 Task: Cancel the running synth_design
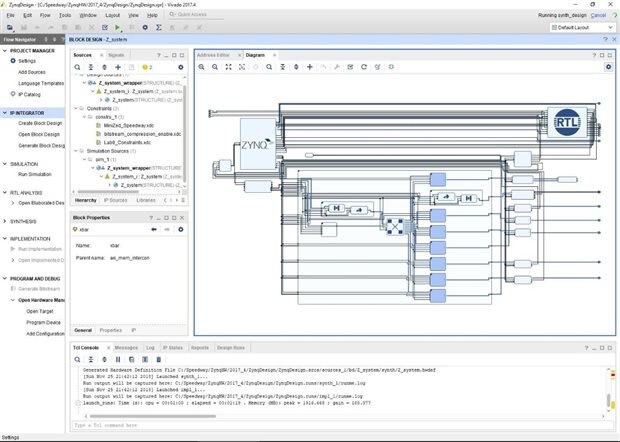[x=598, y=15]
